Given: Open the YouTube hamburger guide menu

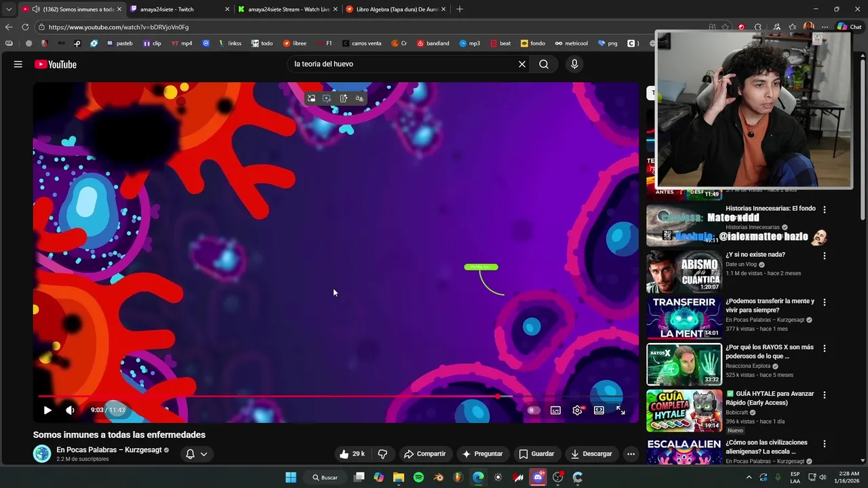Looking at the screenshot, I should 18,64.
